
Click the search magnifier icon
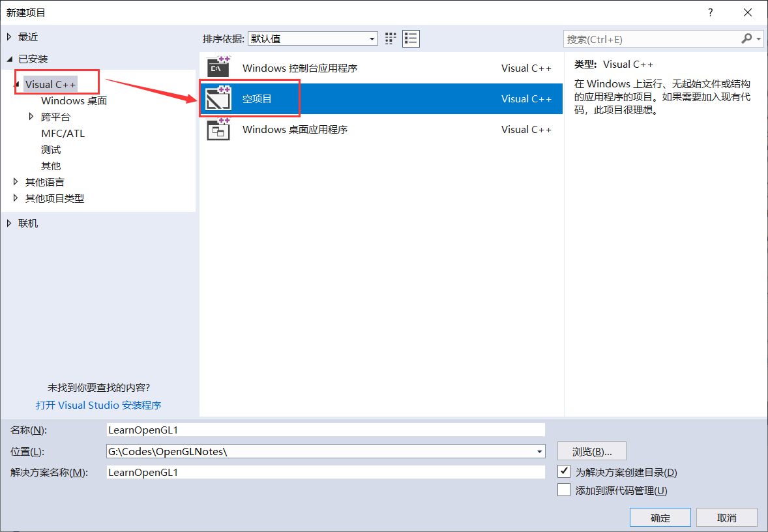pyautogui.click(x=746, y=38)
